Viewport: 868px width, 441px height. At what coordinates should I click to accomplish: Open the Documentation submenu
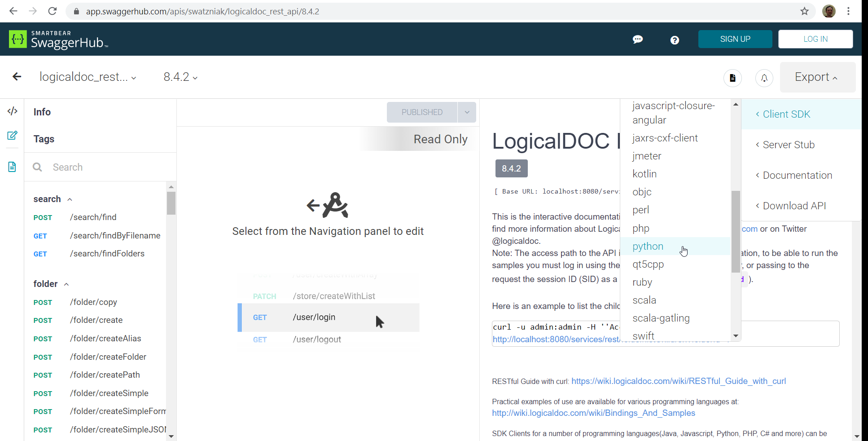coord(801,175)
